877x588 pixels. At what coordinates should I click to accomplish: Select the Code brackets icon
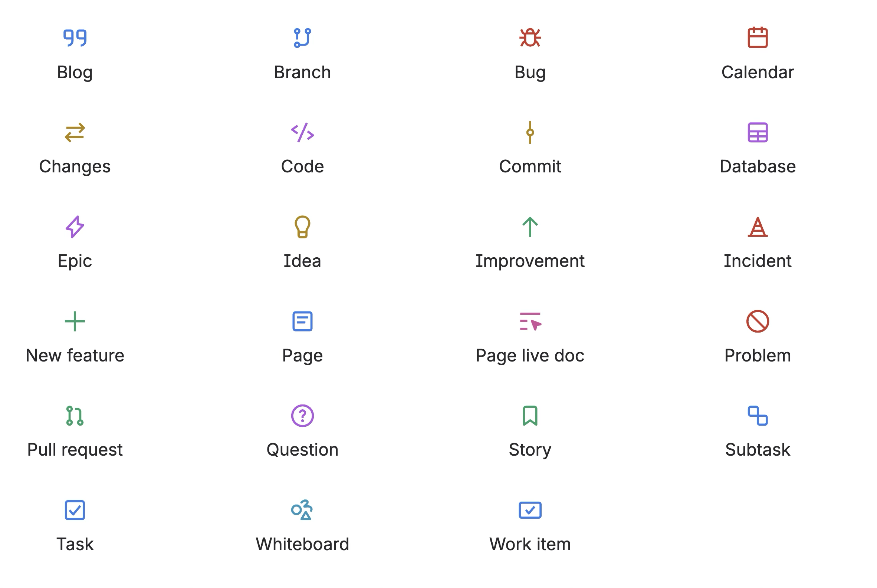(x=302, y=132)
